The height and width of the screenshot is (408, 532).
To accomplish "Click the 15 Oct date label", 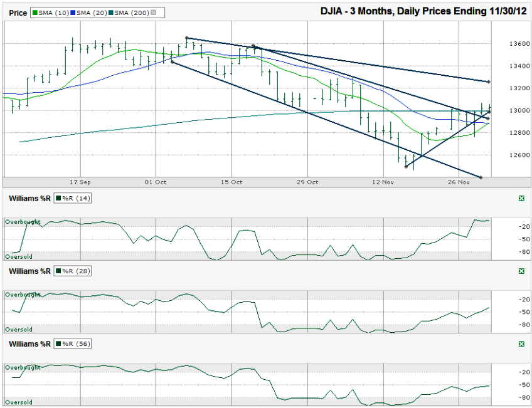I will pyautogui.click(x=231, y=182).
